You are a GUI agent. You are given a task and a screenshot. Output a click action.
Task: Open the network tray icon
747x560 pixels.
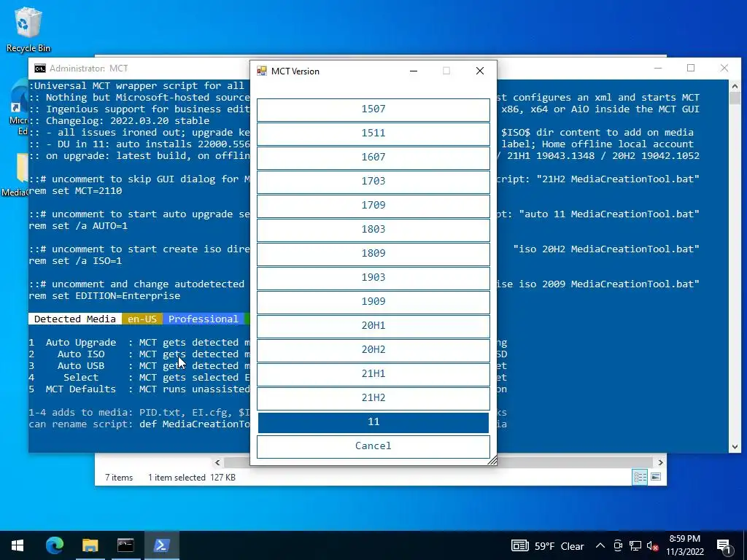(635, 545)
